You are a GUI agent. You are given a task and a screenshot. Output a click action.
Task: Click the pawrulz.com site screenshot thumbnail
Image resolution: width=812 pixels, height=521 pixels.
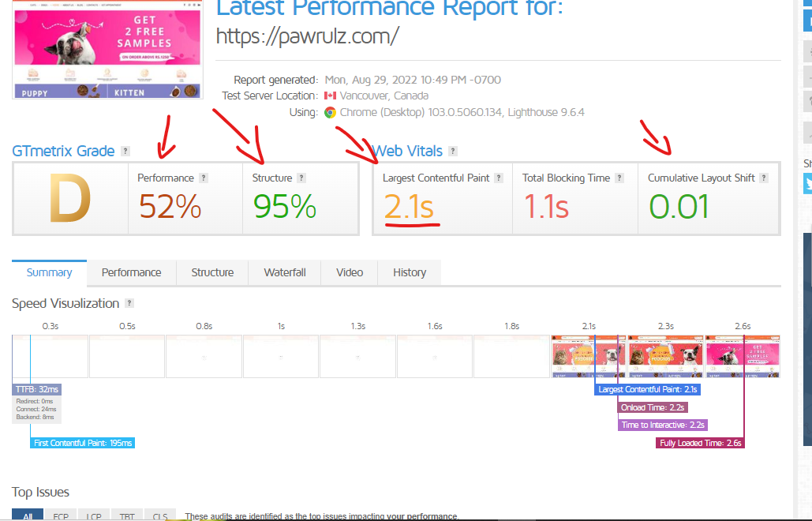[x=107, y=49]
